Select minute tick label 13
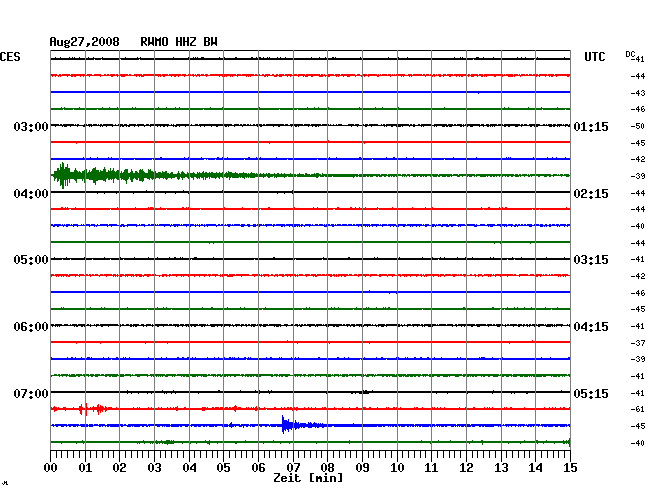Screen dimensions: 650x494 [501, 467]
